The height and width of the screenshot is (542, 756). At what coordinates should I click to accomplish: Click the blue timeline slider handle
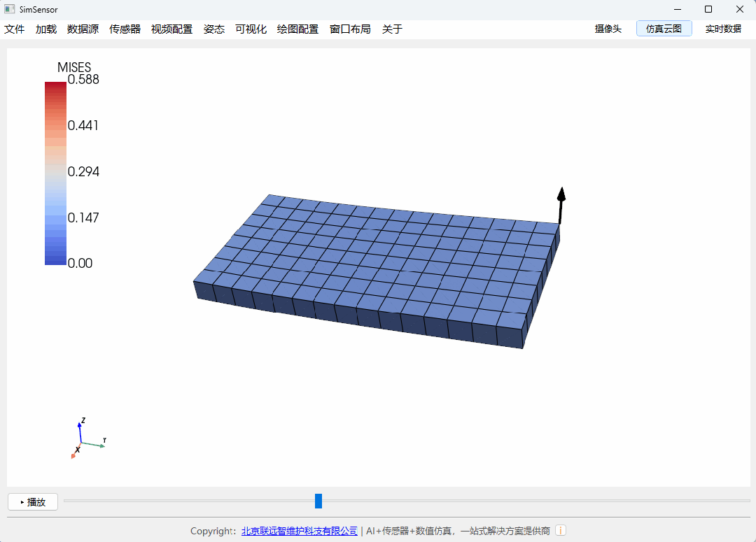[x=318, y=501]
